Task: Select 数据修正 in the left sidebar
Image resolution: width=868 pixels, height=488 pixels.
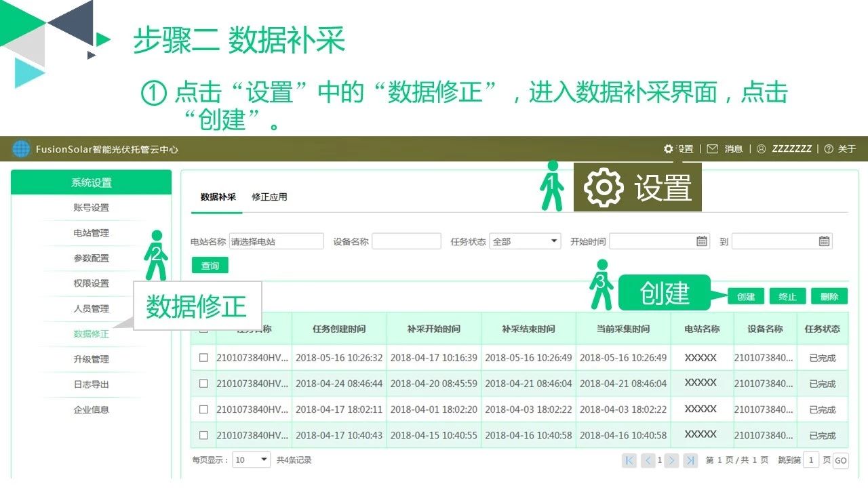Action: [92, 333]
